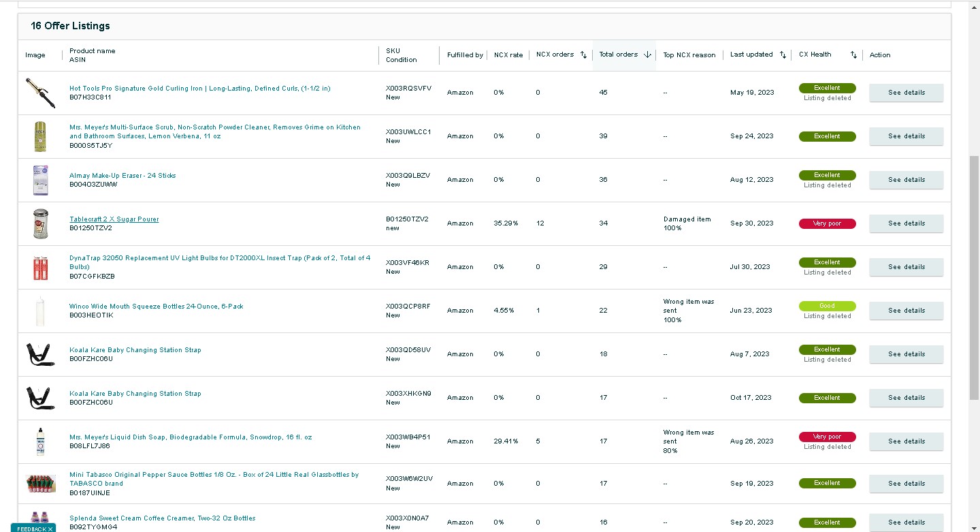Sort the table by NCX orders
This screenshot has width=980, height=532.
click(583, 55)
